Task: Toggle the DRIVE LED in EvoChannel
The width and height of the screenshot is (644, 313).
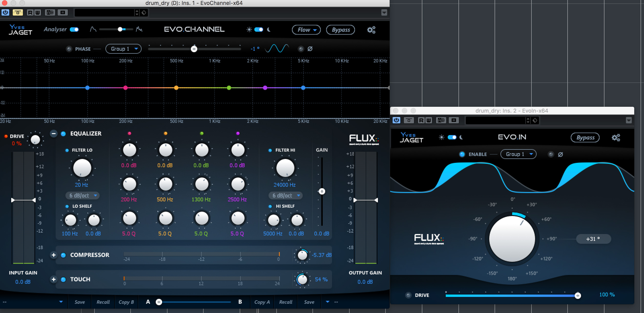Action: [x=6, y=136]
